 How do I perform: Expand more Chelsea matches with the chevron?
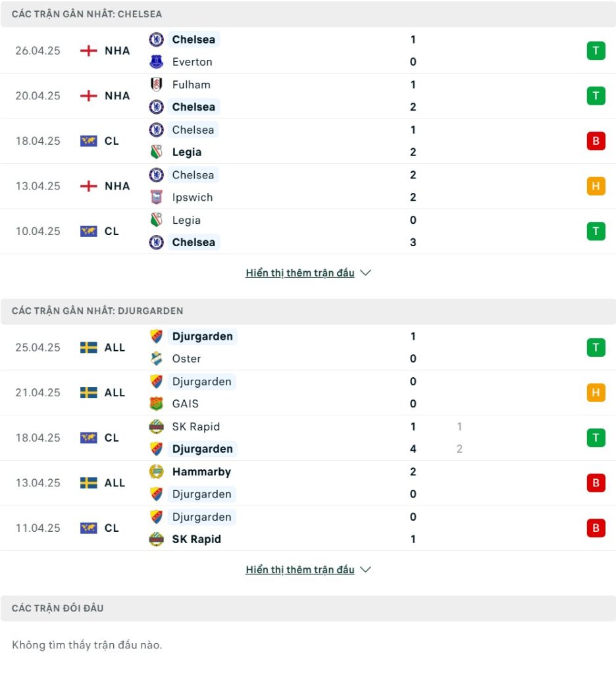click(x=365, y=272)
